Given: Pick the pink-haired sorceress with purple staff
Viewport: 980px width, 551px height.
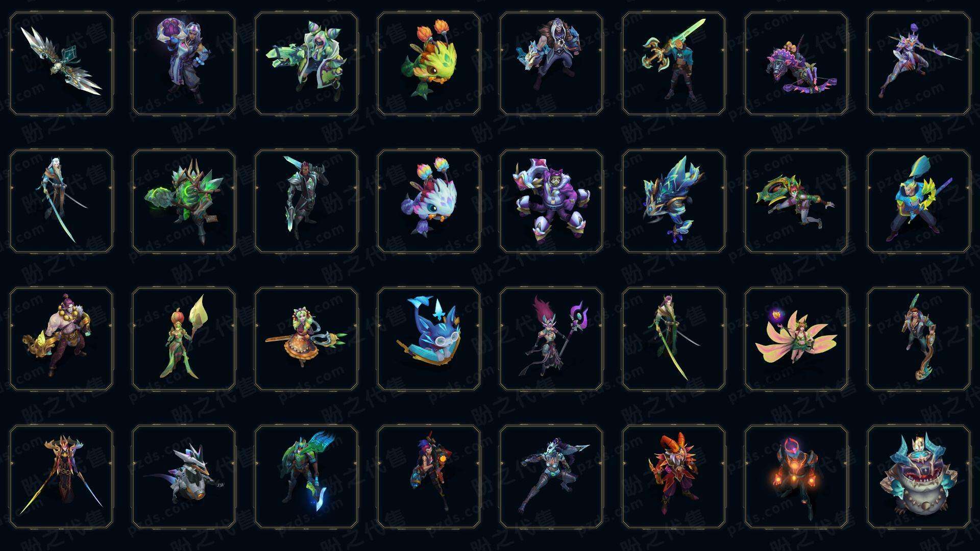Looking at the screenshot, I should pyautogui.click(x=551, y=339).
